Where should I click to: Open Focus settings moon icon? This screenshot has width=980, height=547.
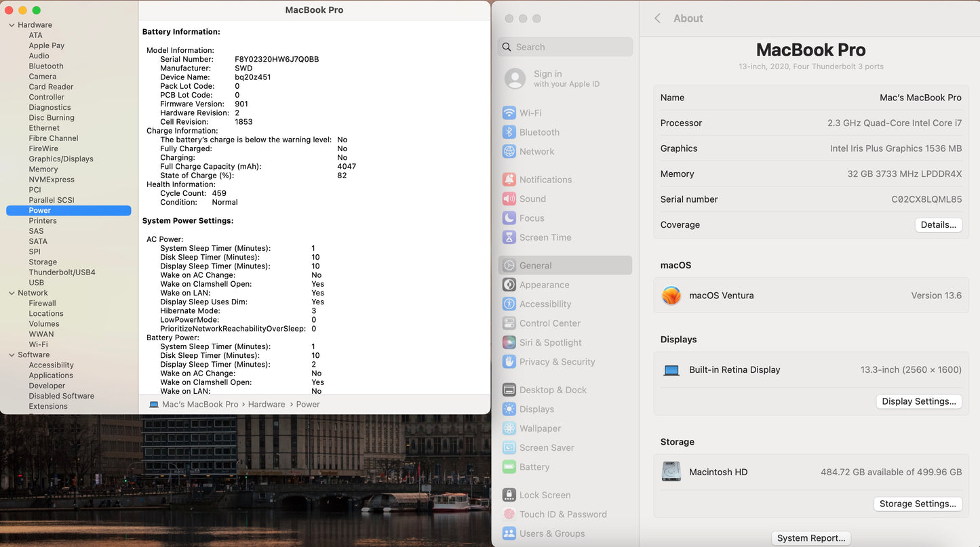click(509, 218)
